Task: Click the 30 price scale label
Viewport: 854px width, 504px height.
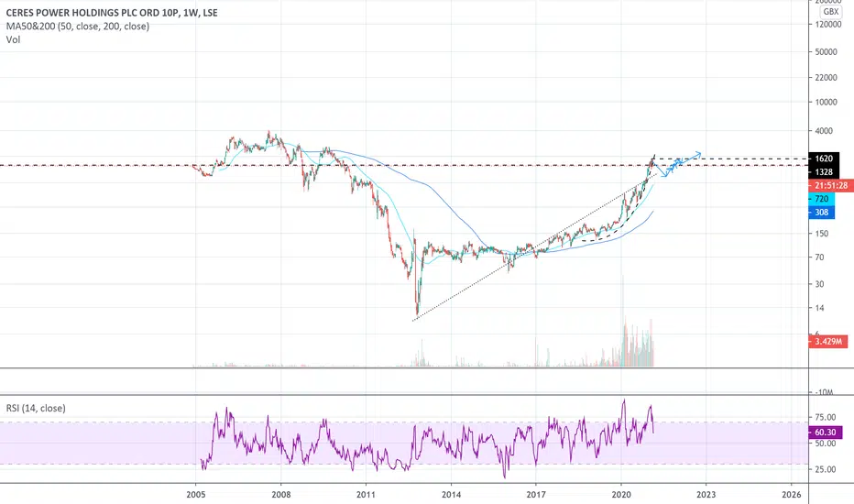Action: click(x=819, y=284)
